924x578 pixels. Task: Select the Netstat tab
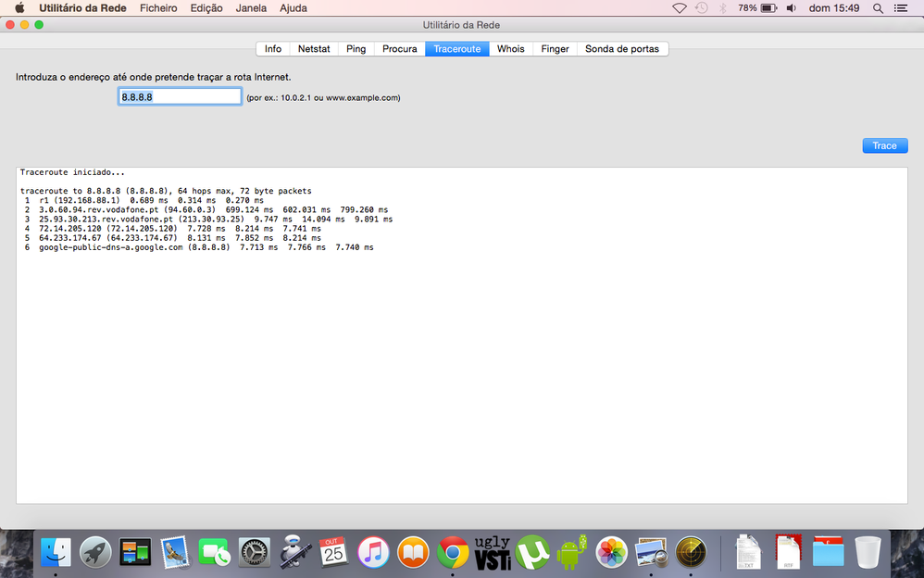314,49
